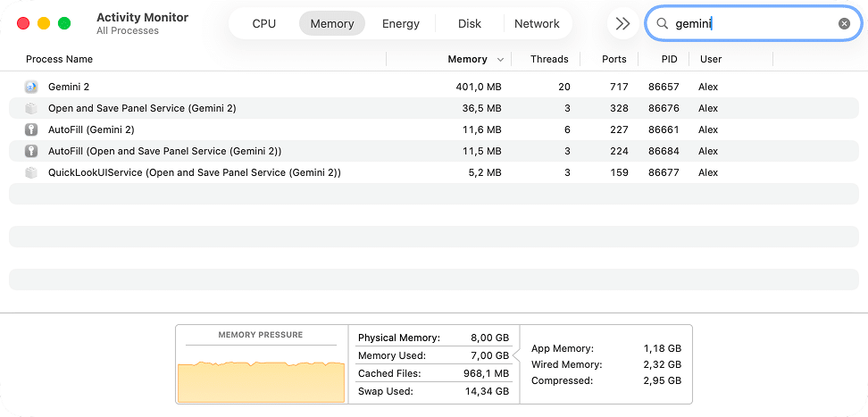This screenshot has height=417, width=868.
Task: Click the 717 ports value
Action: (x=619, y=87)
